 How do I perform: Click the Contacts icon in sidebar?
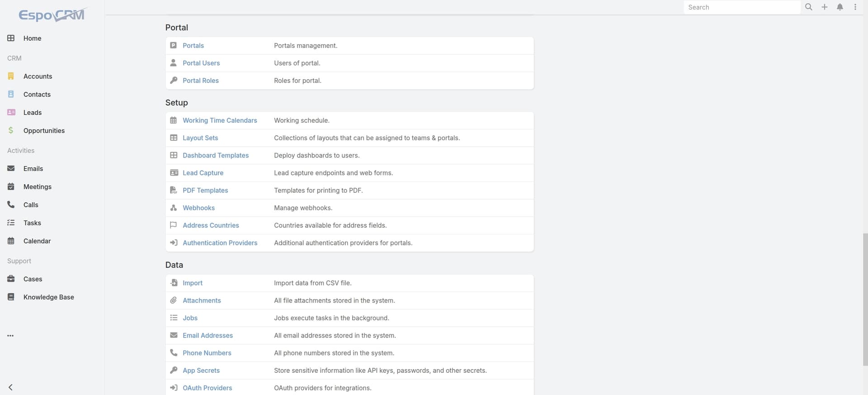(11, 94)
